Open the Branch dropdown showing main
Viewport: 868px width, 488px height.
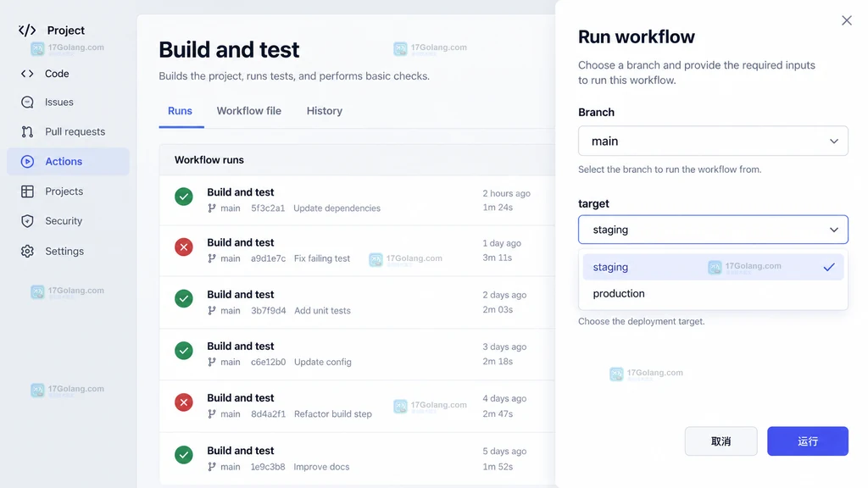click(x=713, y=141)
